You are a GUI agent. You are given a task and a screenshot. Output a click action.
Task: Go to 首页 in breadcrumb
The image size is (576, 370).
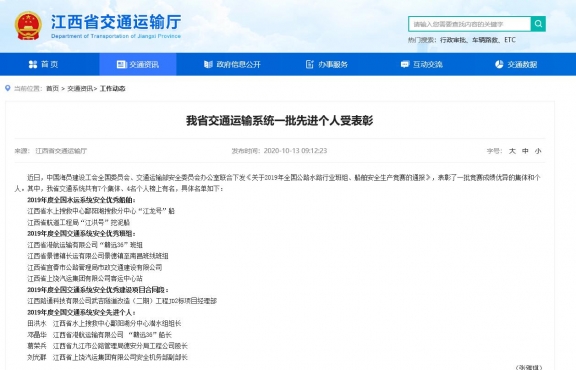[x=52, y=89]
